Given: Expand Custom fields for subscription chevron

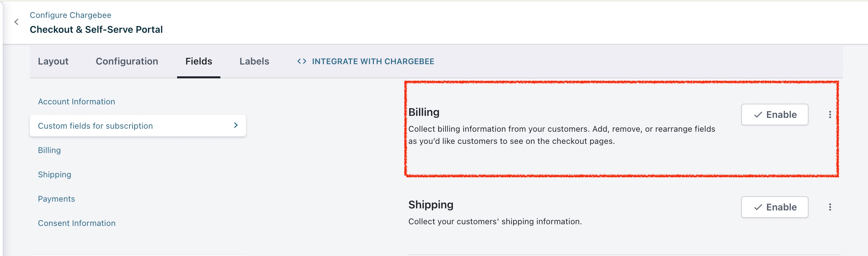Looking at the screenshot, I should [x=236, y=125].
